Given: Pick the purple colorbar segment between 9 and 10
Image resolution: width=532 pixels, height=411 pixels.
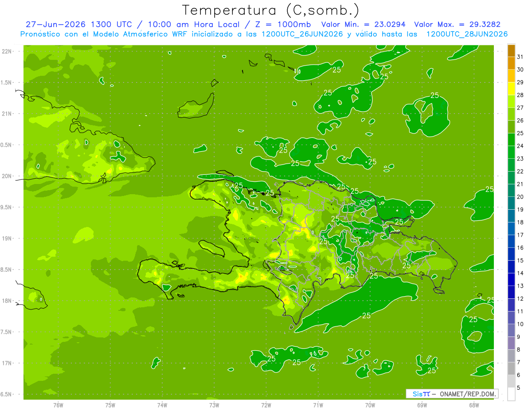Looking at the screenshot, I should point(511,330).
